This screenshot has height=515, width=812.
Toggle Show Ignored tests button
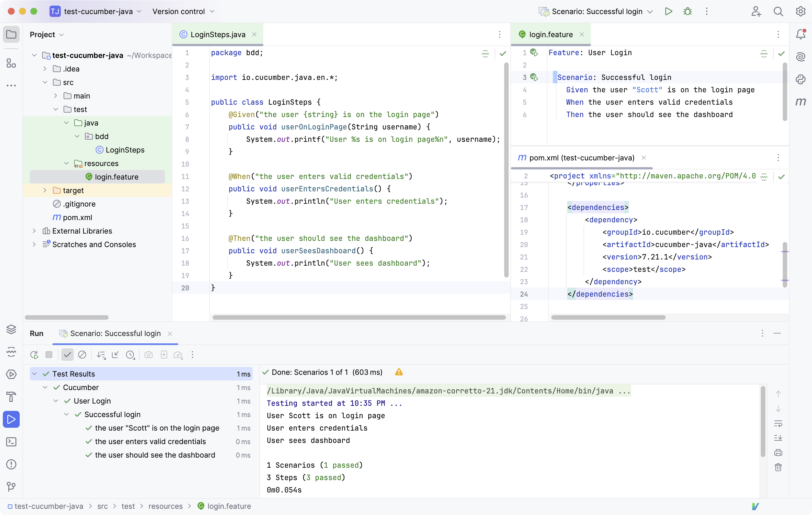(82, 355)
